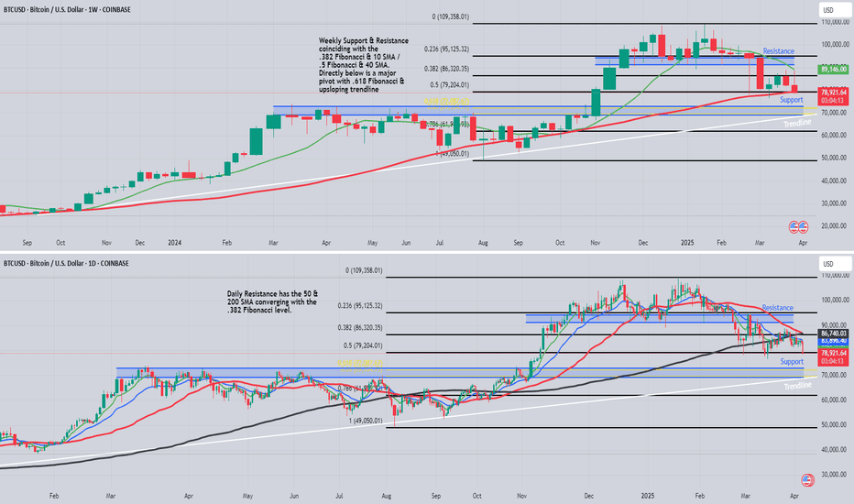854x504 pixels.
Task: Select the Resistance label on the weekly chart
Action: click(x=778, y=51)
